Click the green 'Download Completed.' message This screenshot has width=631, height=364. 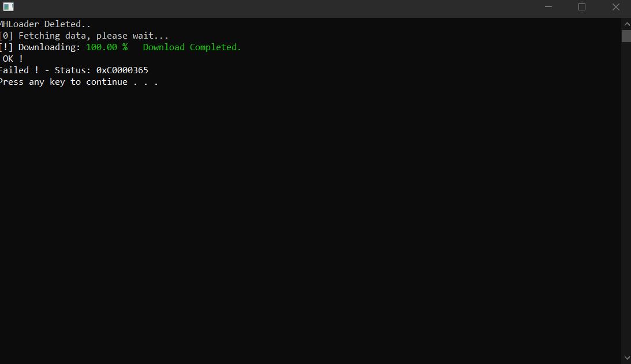(192, 47)
